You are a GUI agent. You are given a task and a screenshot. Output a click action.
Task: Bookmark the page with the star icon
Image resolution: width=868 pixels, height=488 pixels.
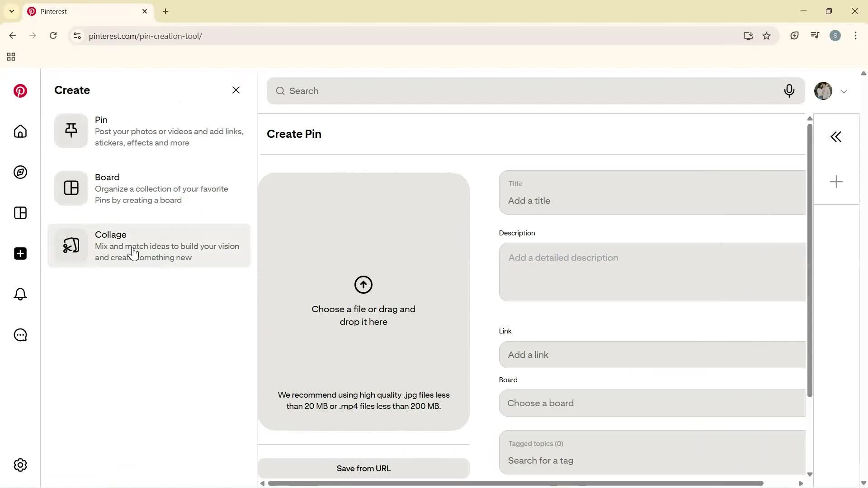click(767, 36)
